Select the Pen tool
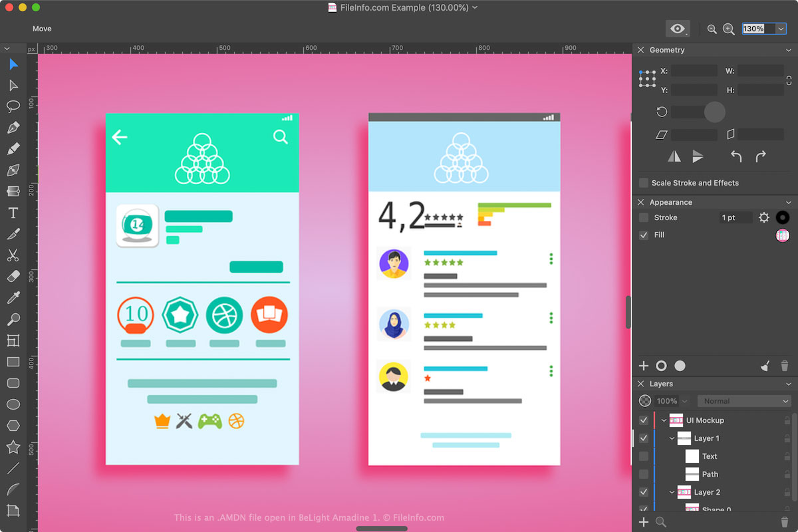This screenshot has width=798, height=532. [13, 128]
